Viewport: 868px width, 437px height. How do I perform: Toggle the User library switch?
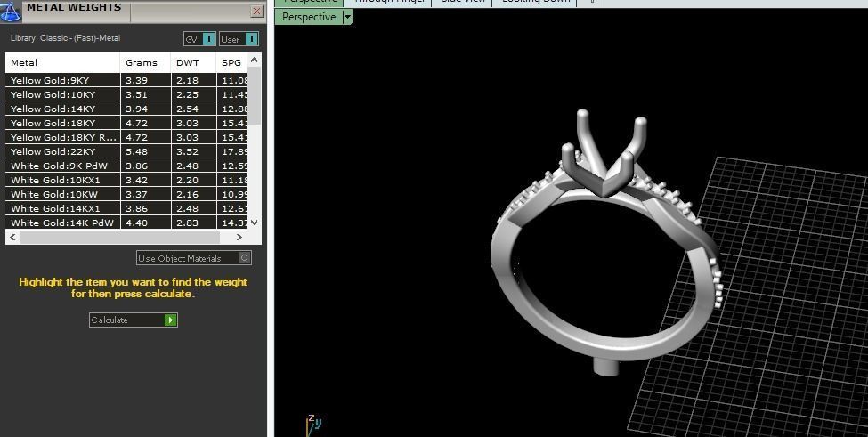coord(251,39)
